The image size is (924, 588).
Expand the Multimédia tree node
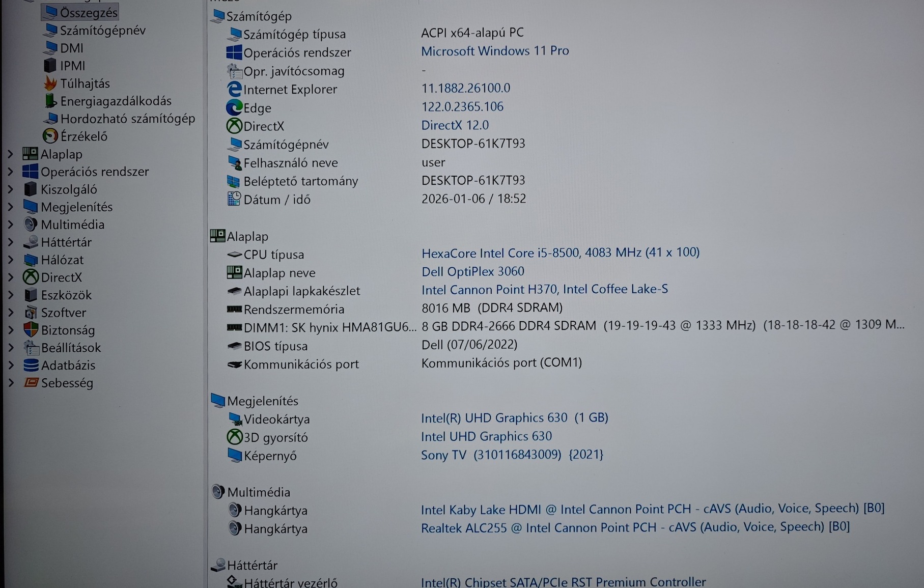[10, 225]
